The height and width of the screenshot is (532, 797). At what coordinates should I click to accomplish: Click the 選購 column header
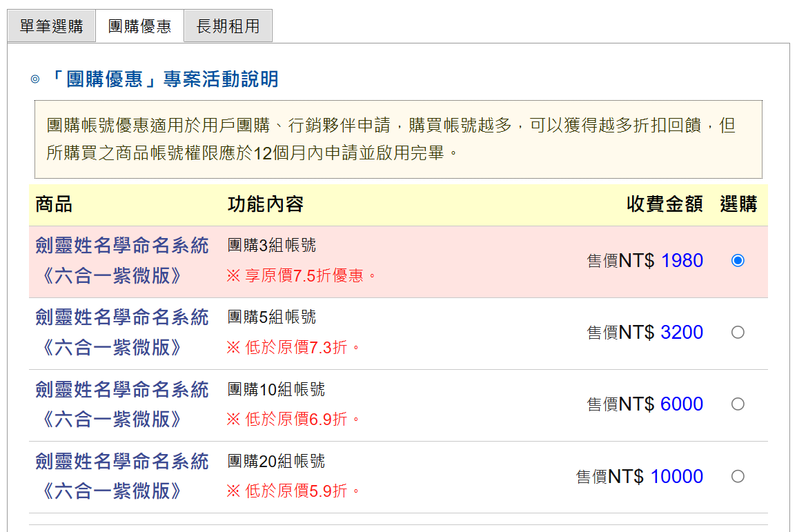pyautogui.click(x=738, y=204)
